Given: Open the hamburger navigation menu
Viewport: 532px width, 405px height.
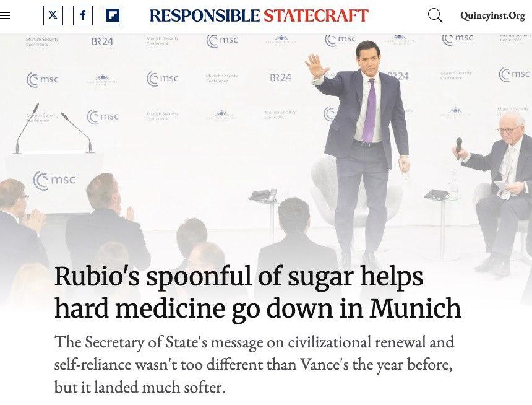Looking at the screenshot, I should [x=6, y=15].
